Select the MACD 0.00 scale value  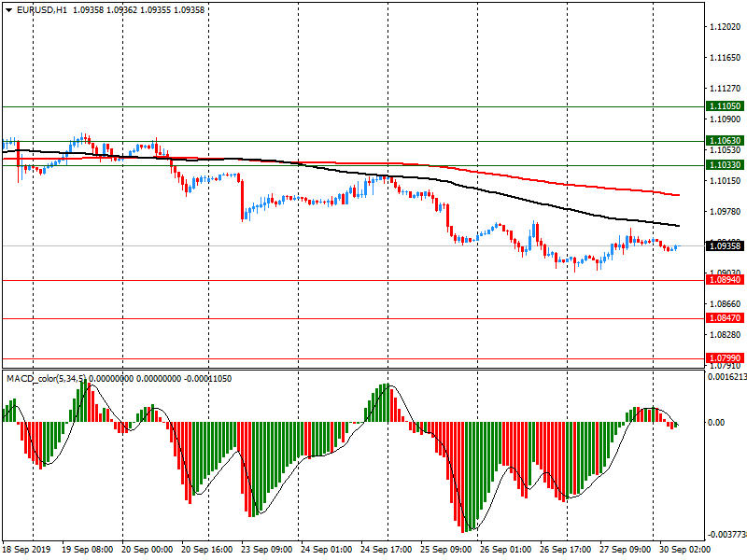click(716, 423)
